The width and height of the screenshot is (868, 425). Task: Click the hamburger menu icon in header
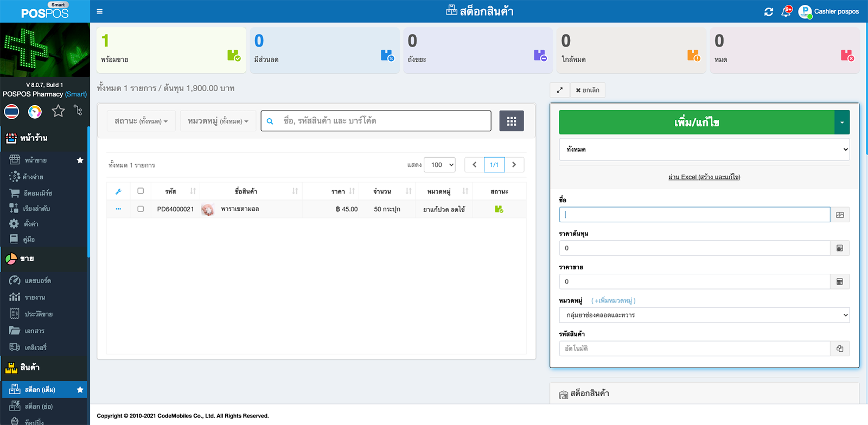[x=99, y=11]
